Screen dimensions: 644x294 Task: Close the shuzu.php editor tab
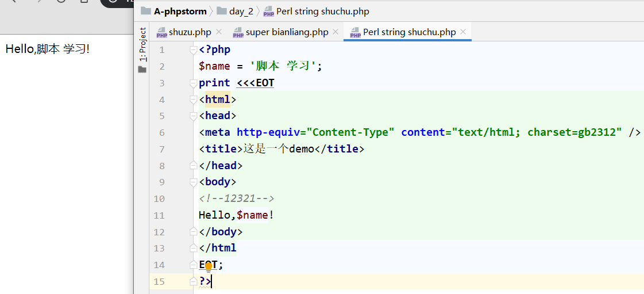click(x=218, y=32)
